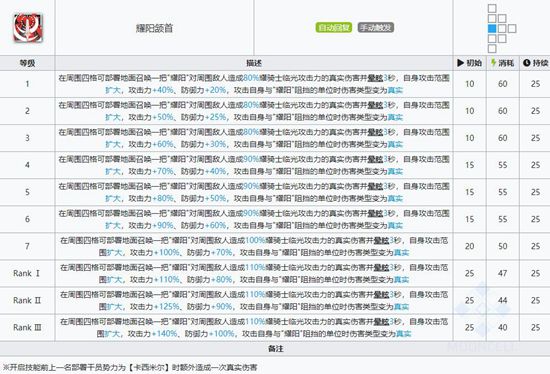Click the green 自动回复 tag
550x374 pixels.
(x=334, y=28)
